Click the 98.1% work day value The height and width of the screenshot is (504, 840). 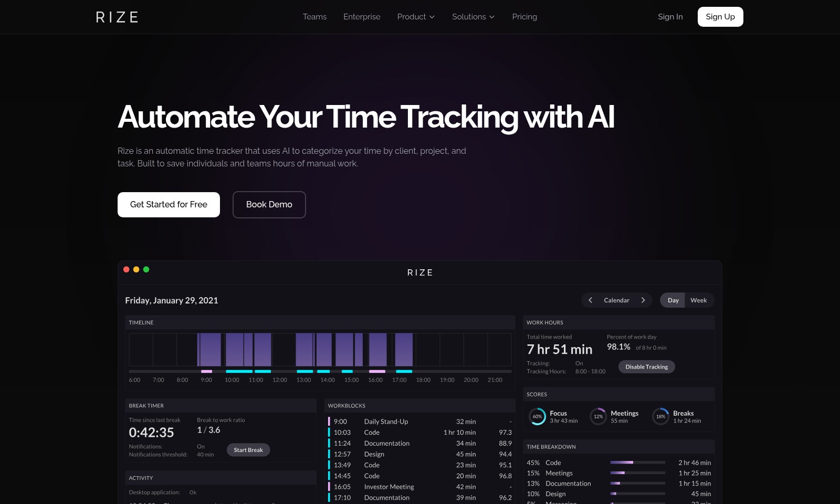pos(618,347)
